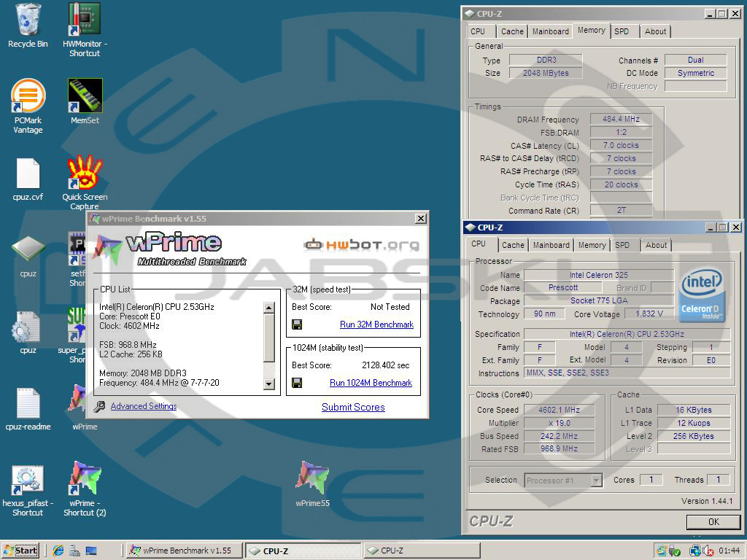Launch the PCMark Vantage desktop icon
Screen dimensions: 747x560
coord(28,96)
